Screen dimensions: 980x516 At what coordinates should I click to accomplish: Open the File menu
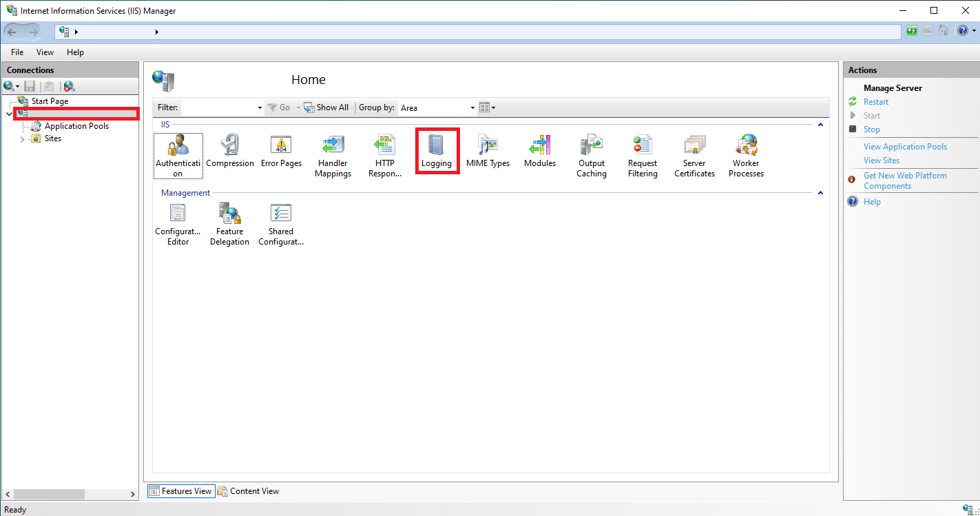click(17, 52)
